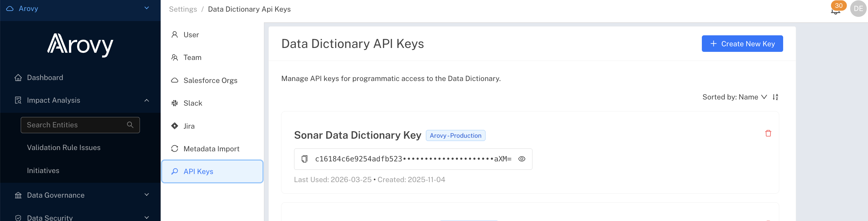
Task: Open Slack settings
Action: pyautogui.click(x=212, y=103)
